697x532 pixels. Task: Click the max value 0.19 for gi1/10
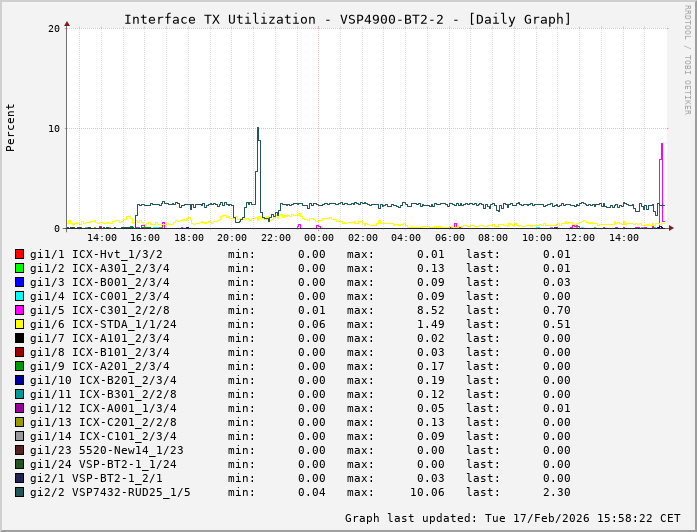(430, 380)
